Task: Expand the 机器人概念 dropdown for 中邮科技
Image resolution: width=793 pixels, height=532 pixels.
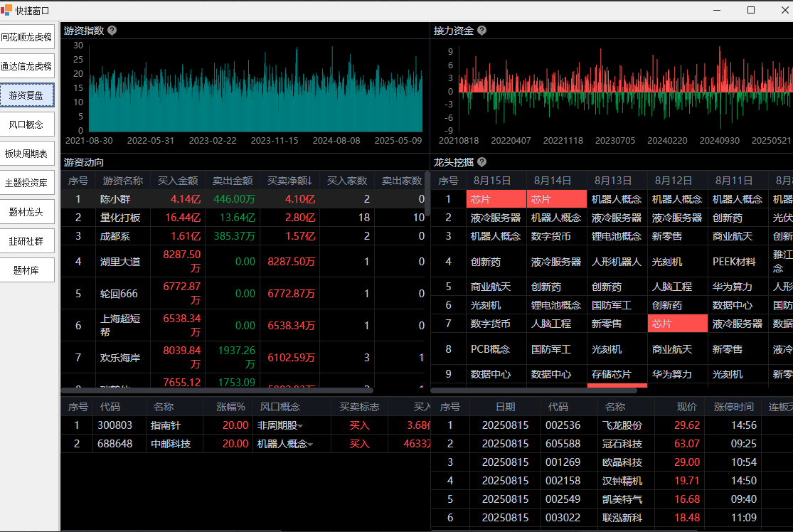Action: click(310, 444)
